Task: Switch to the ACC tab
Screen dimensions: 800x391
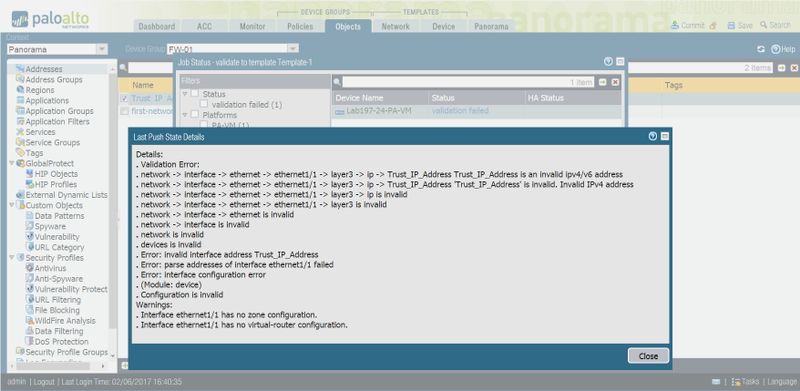Action: (204, 27)
